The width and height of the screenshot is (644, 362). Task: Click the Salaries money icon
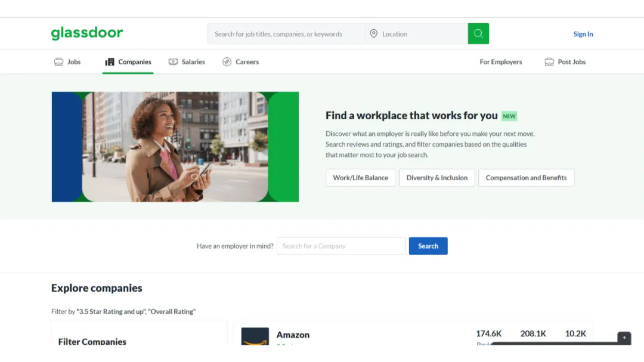173,62
